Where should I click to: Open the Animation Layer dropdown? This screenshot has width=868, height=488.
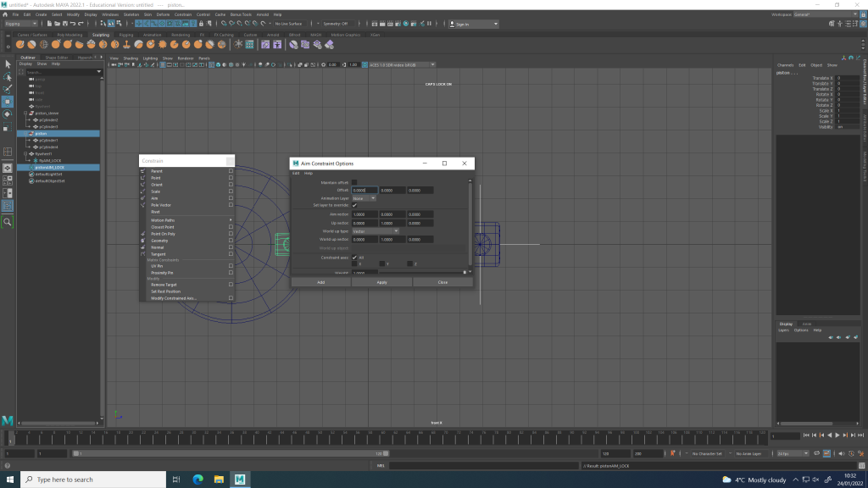[x=364, y=198]
